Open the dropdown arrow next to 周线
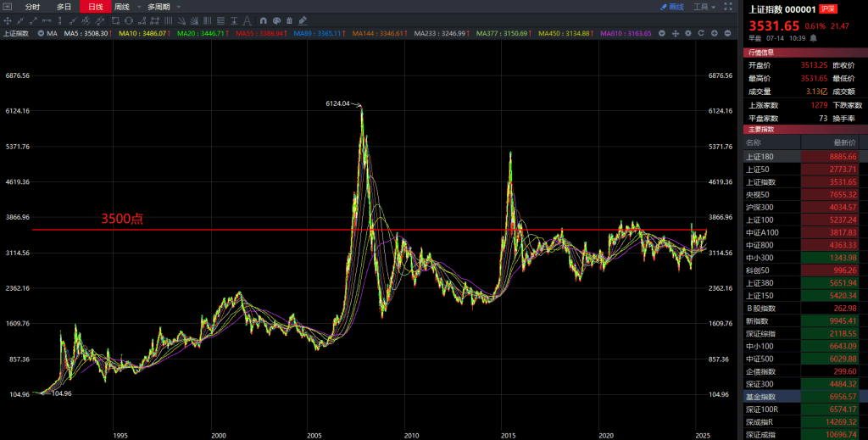868x440 pixels. click(139, 7)
